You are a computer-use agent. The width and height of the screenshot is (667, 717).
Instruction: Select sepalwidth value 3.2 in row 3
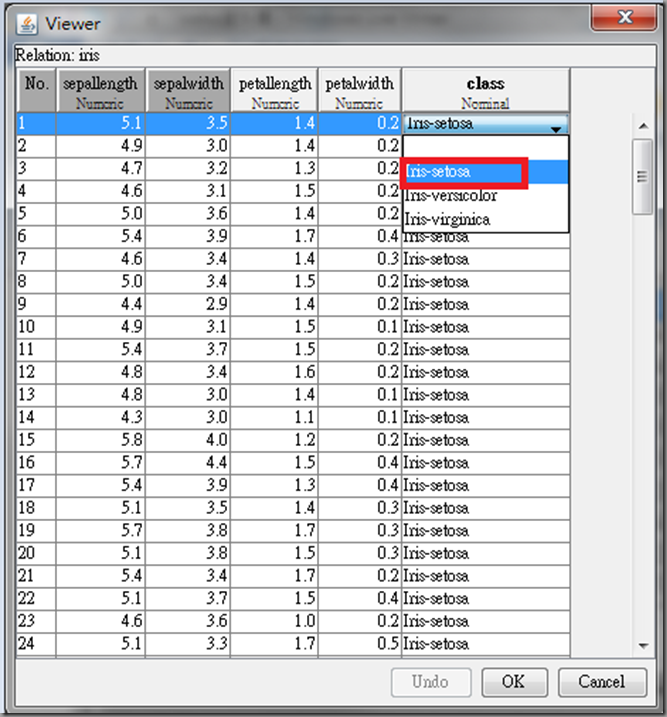pyautogui.click(x=188, y=169)
